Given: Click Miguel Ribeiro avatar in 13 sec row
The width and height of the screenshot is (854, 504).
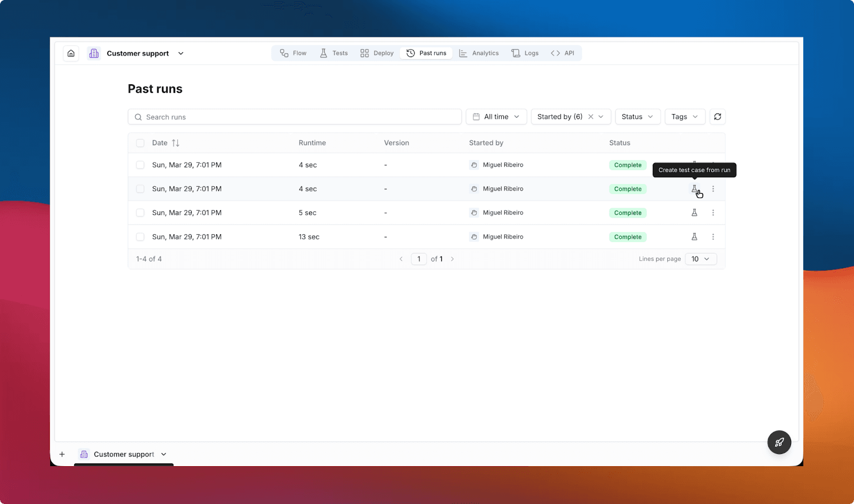Looking at the screenshot, I should tap(474, 237).
